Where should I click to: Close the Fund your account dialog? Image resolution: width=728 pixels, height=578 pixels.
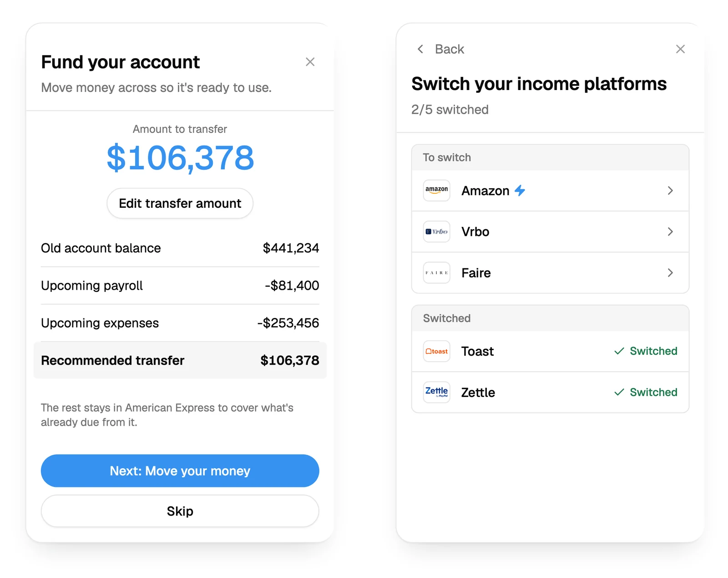[x=310, y=62]
